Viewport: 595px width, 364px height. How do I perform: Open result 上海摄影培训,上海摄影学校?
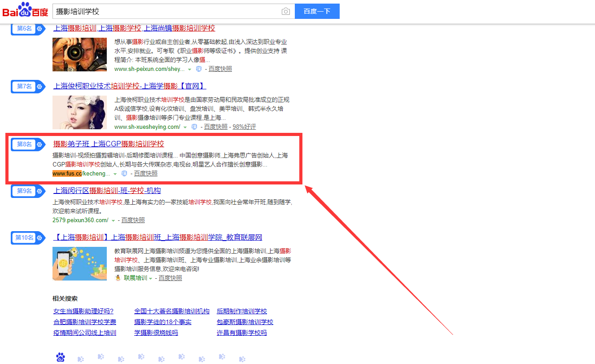(x=134, y=28)
